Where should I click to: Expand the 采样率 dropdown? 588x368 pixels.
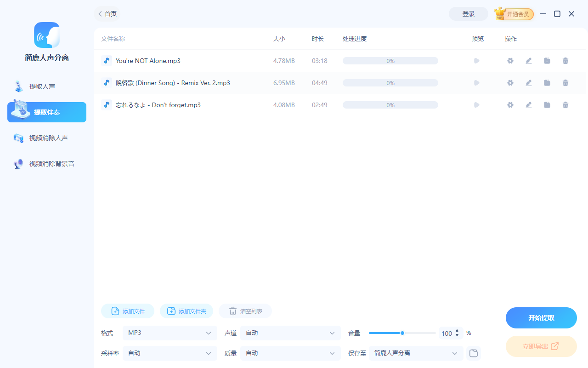pyautogui.click(x=170, y=353)
